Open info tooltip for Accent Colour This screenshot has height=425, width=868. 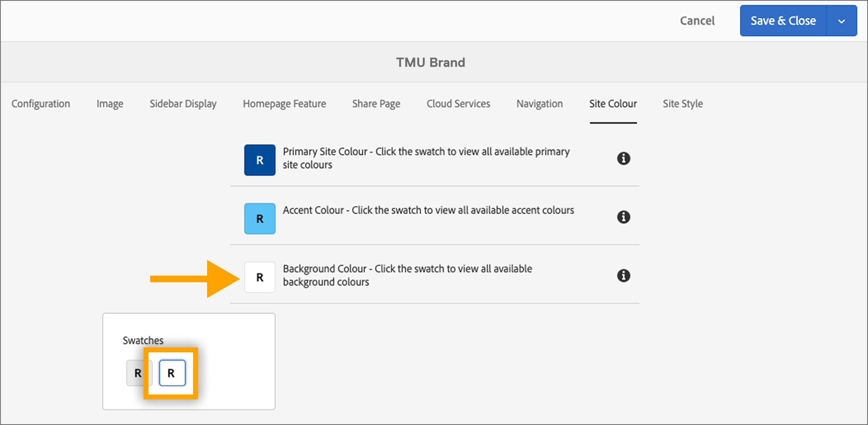(624, 217)
